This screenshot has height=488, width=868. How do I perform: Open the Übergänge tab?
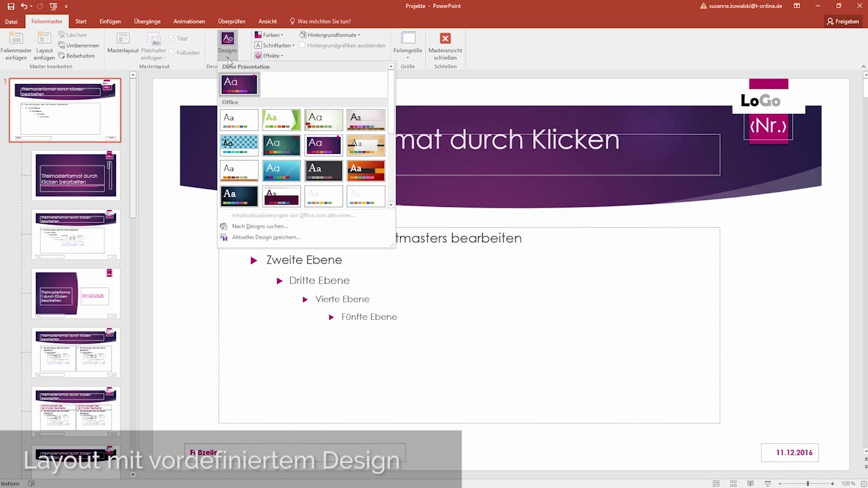[147, 21]
